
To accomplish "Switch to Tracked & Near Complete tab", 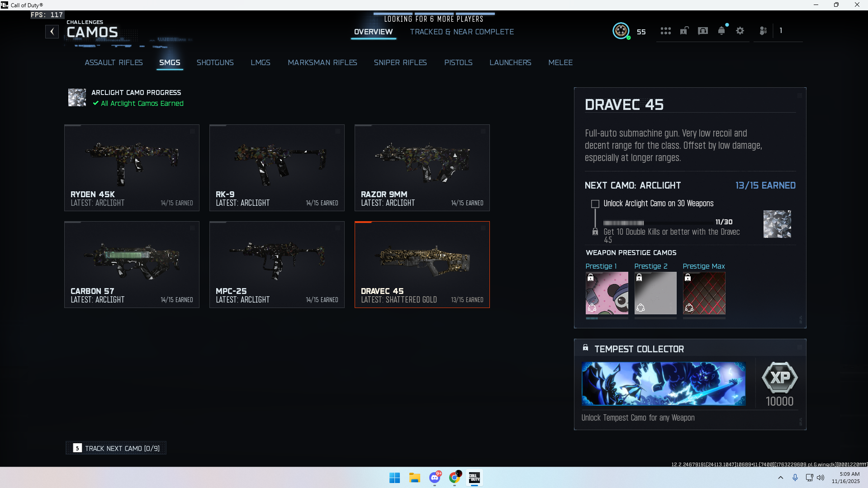I will (x=462, y=32).
